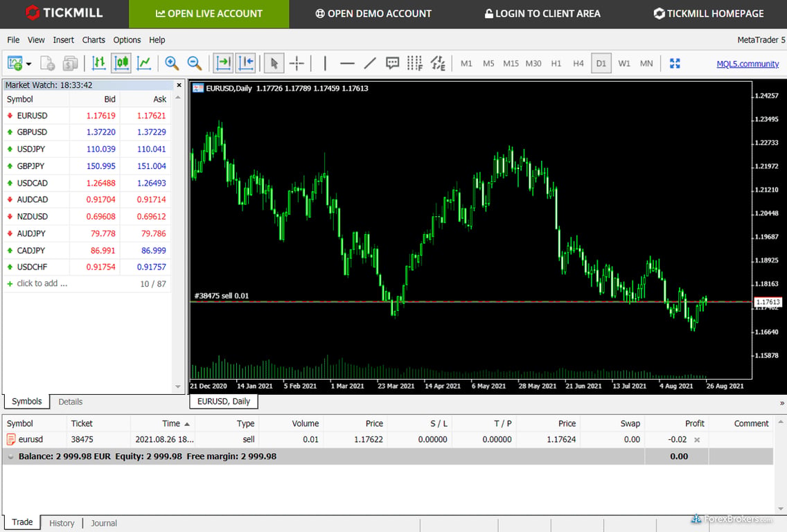Click the Zoom In magnifier
The width and height of the screenshot is (787, 532).
point(172,63)
